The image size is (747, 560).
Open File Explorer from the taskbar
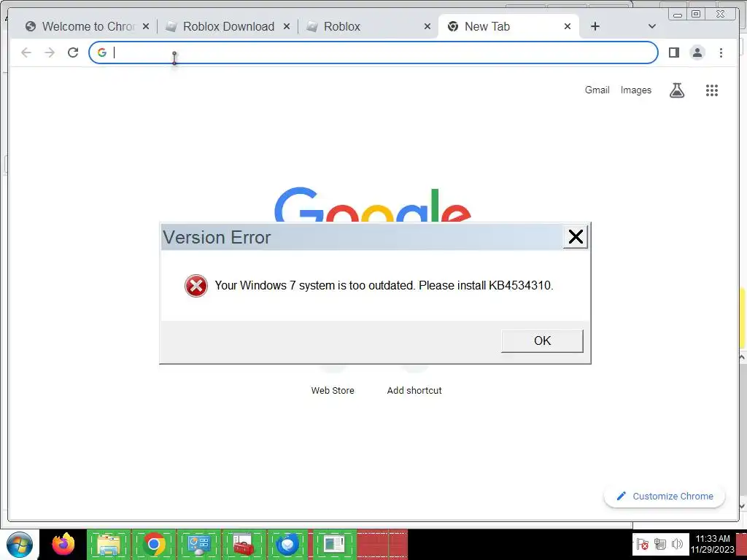click(108, 544)
